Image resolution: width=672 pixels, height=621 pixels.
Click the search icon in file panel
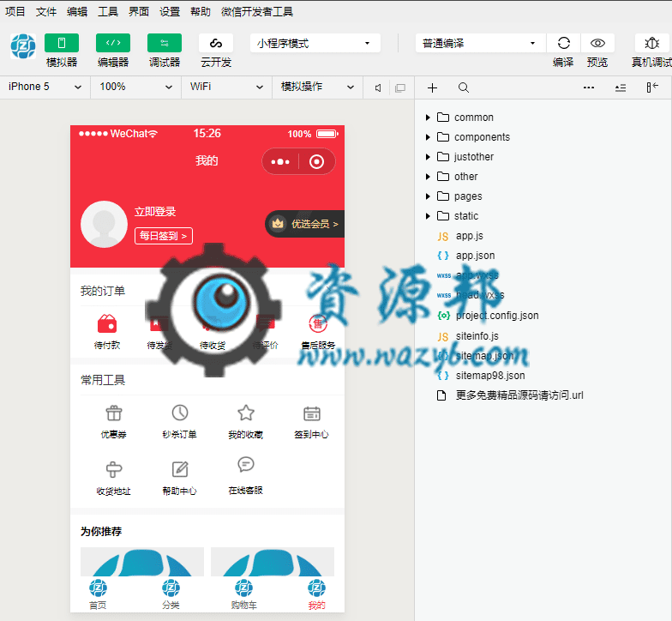463,87
